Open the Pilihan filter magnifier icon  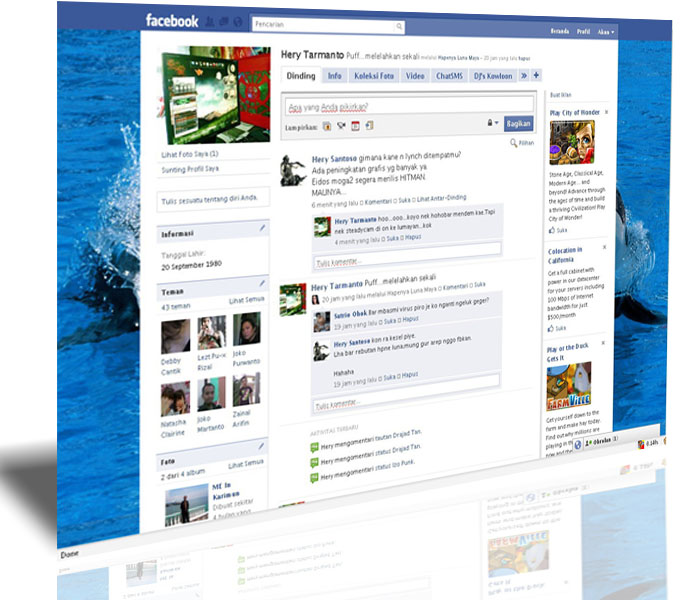pyautogui.click(x=513, y=143)
